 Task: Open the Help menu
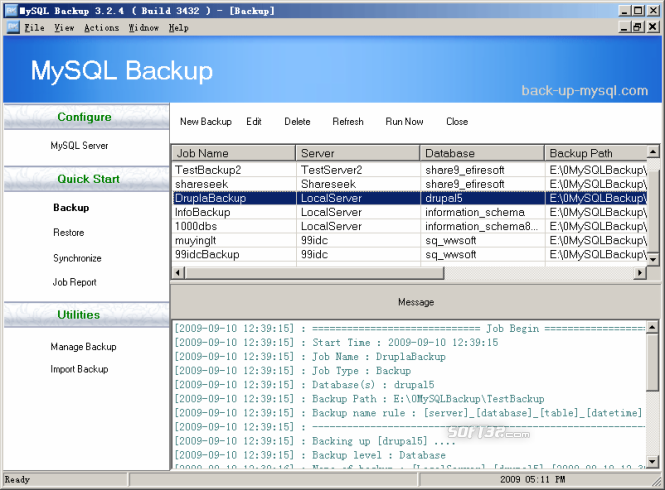coord(179,28)
